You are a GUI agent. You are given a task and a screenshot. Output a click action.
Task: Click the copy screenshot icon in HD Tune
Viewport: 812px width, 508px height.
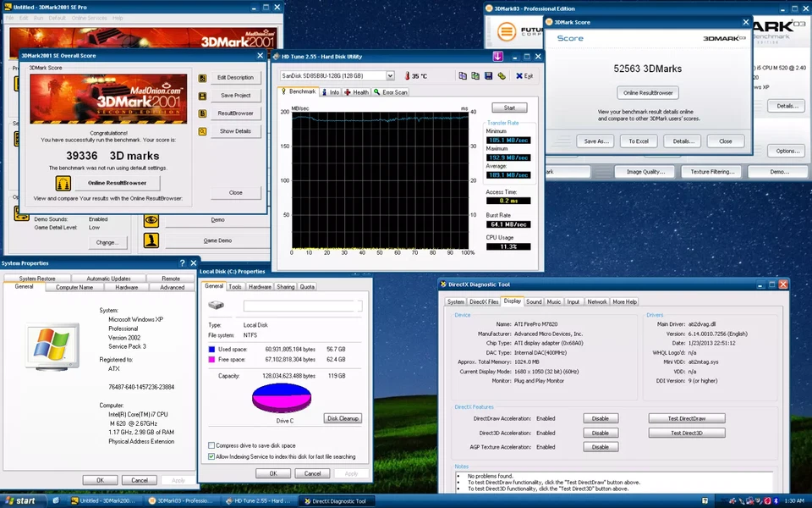(x=474, y=75)
